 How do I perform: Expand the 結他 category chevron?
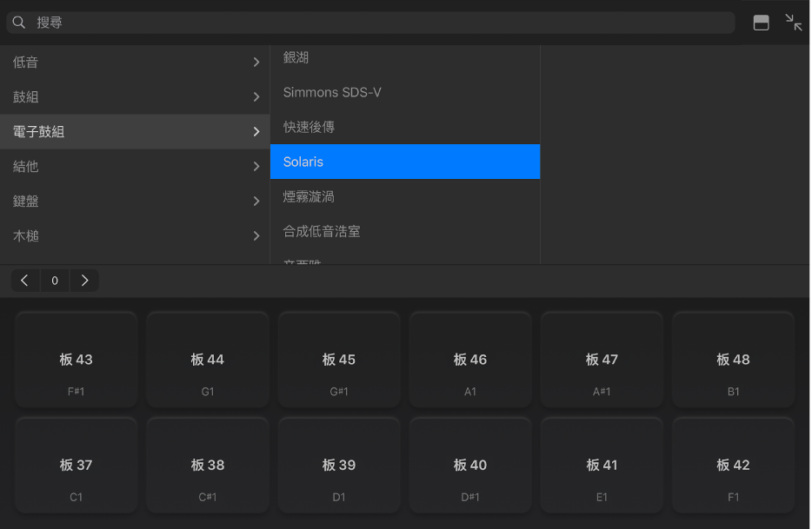tap(256, 166)
